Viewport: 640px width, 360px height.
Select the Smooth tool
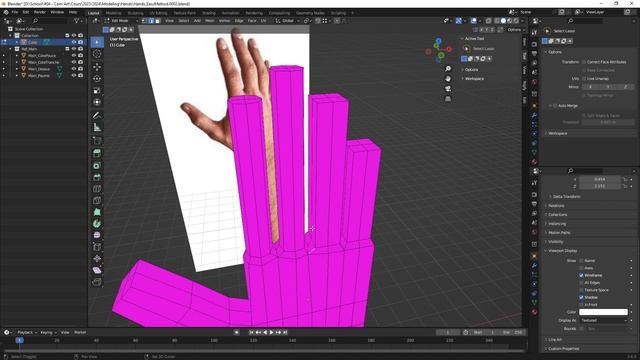97,235
